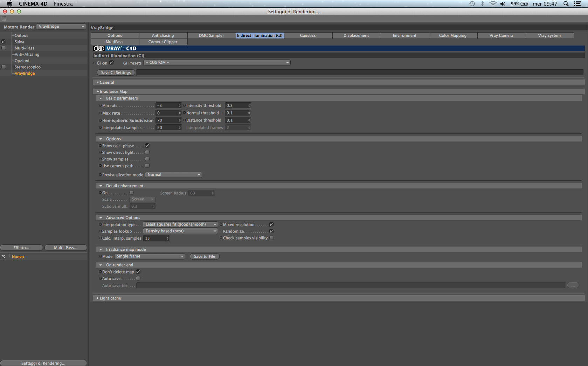
Task: Expand the General section
Action: (x=98, y=83)
